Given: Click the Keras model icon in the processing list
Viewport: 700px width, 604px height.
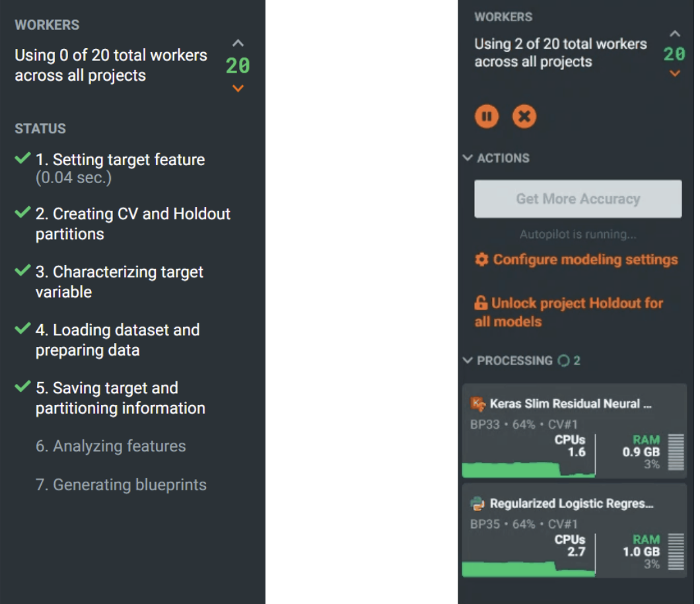Looking at the screenshot, I should tap(478, 404).
